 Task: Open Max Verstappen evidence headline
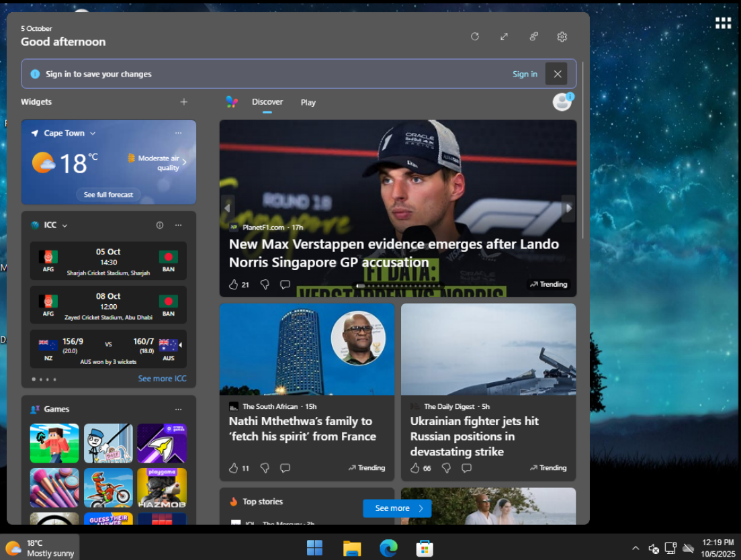[394, 253]
